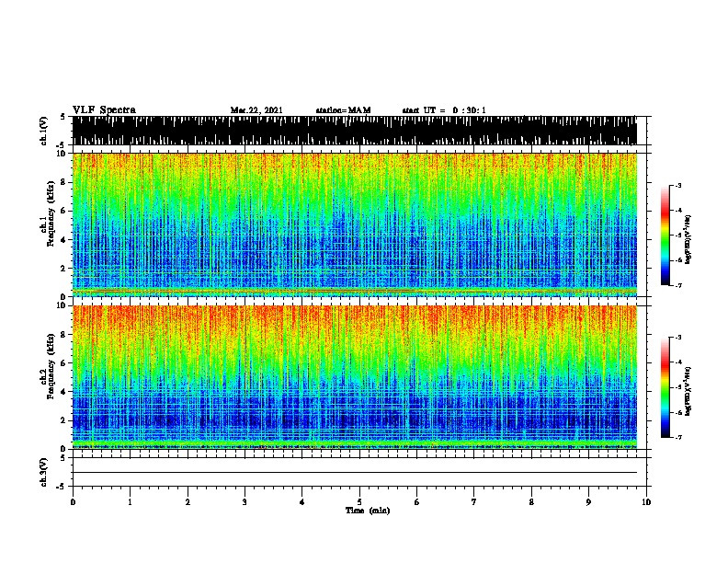Click the "3" minute tick label on time axis
This screenshot has width=728, height=563.
245,502
